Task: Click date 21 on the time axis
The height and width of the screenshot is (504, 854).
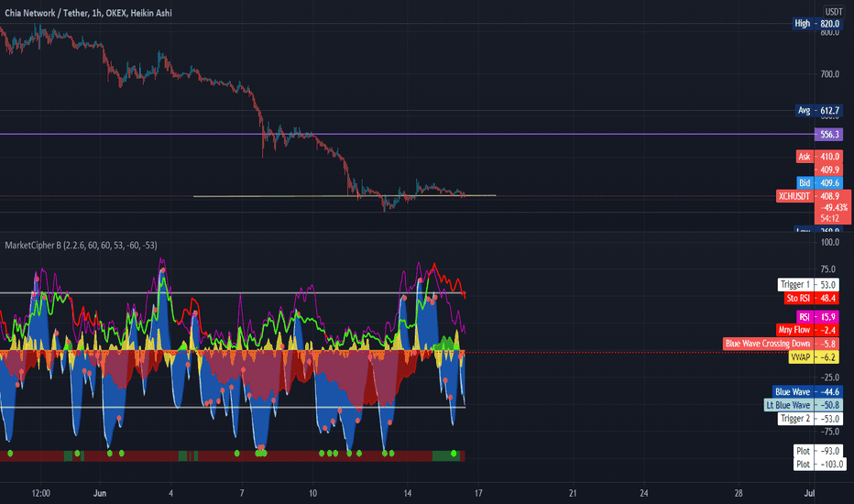Action: [573, 493]
